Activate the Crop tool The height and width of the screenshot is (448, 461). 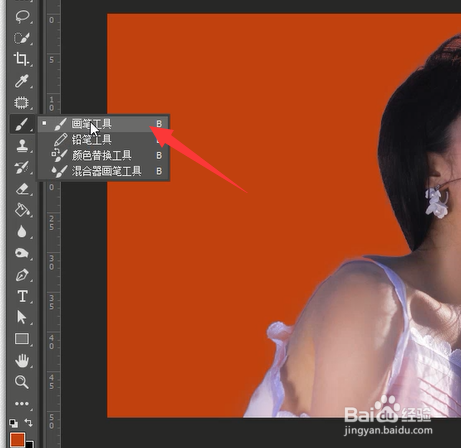22,59
